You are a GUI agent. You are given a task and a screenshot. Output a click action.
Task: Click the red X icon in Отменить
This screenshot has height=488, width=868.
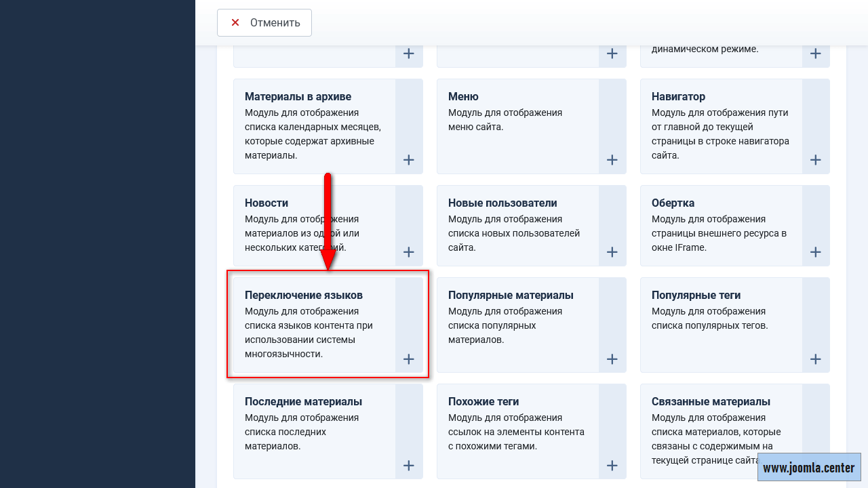[235, 22]
